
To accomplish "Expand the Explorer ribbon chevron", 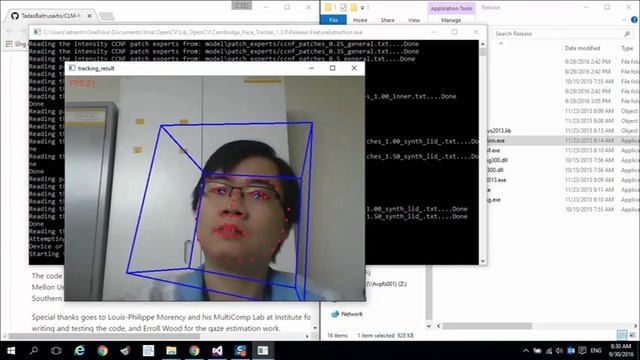I will click(624, 20).
